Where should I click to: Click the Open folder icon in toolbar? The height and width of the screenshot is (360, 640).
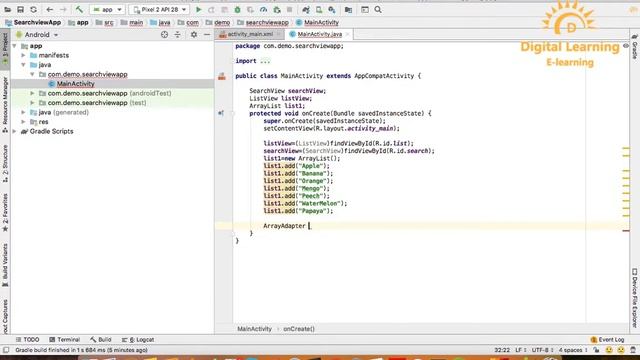(7, 9)
